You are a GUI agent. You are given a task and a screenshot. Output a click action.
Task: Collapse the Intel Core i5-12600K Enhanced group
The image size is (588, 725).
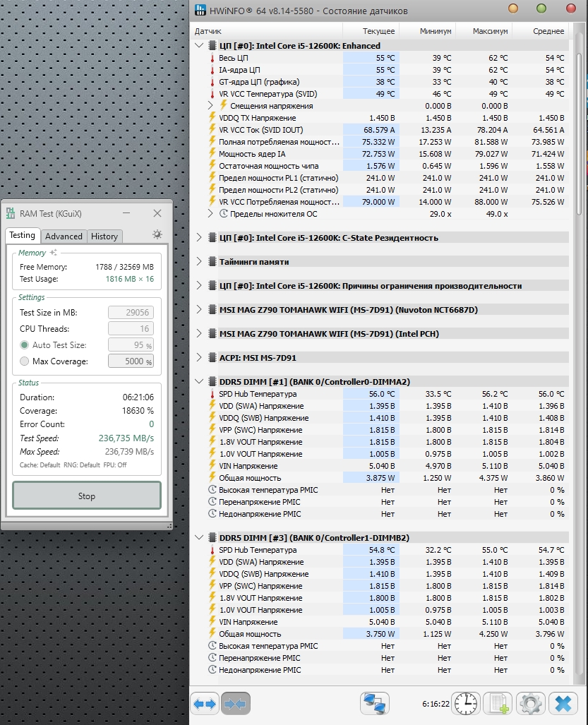199,46
